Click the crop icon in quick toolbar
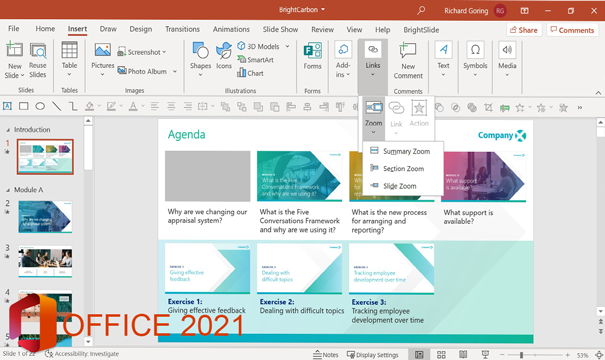This screenshot has width=605, height=360. tap(488, 107)
